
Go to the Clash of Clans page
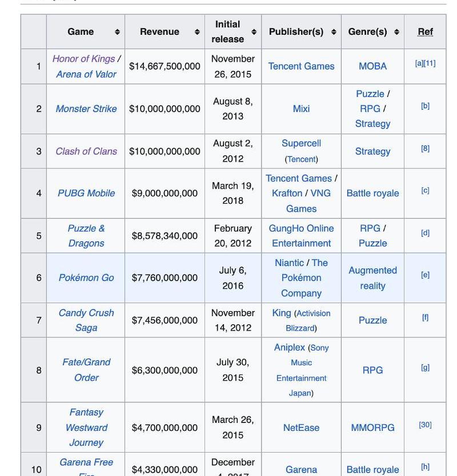pyautogui.click(x=86, y=151)
